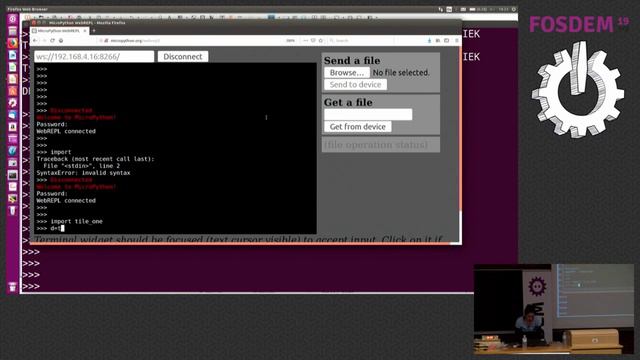Close the MicroPython WebREPL tab

(85, 31)
